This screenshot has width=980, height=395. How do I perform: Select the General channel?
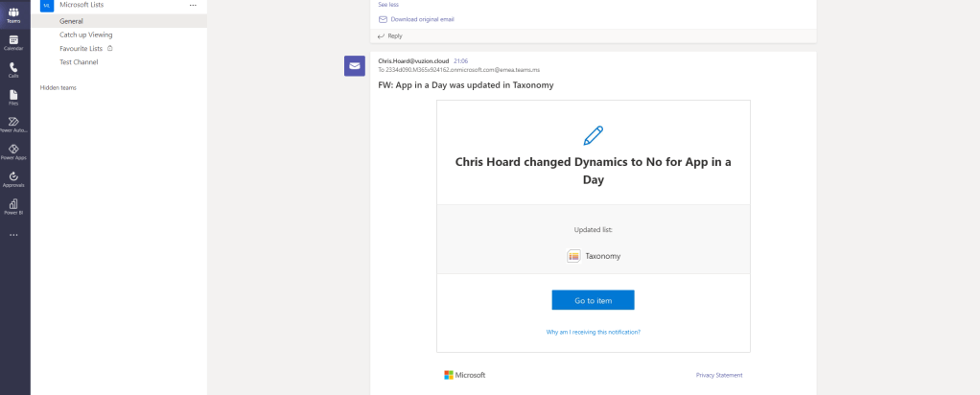[x=71, y=21]
